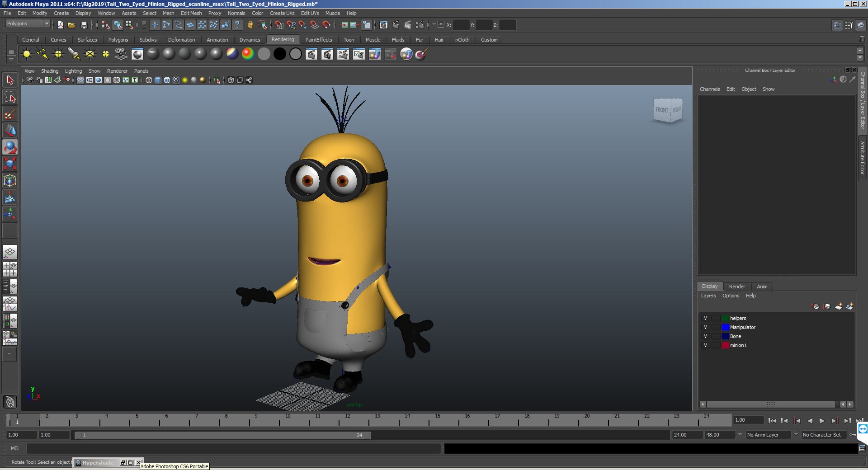Toggle display type box of Bone layer
The width and height of the screenshot is (868, 470).
(x=716, y=336)
